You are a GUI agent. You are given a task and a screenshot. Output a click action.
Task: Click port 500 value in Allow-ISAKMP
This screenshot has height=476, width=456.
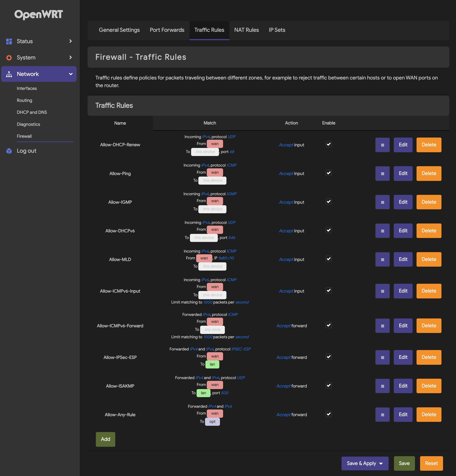pyautogui.click(x=225, y=393)
